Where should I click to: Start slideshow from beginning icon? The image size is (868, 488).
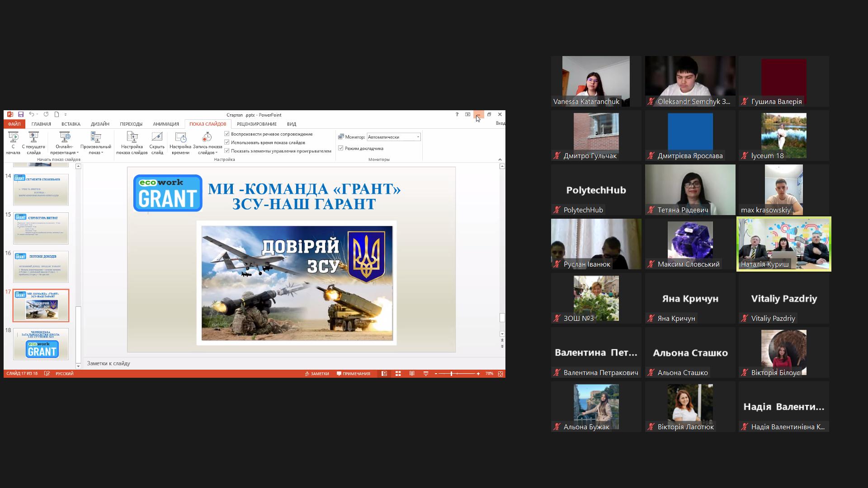click(13, 137)
